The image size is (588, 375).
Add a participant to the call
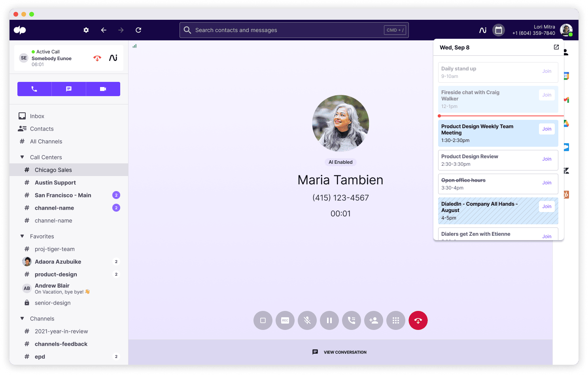click(x=374, y=320)
